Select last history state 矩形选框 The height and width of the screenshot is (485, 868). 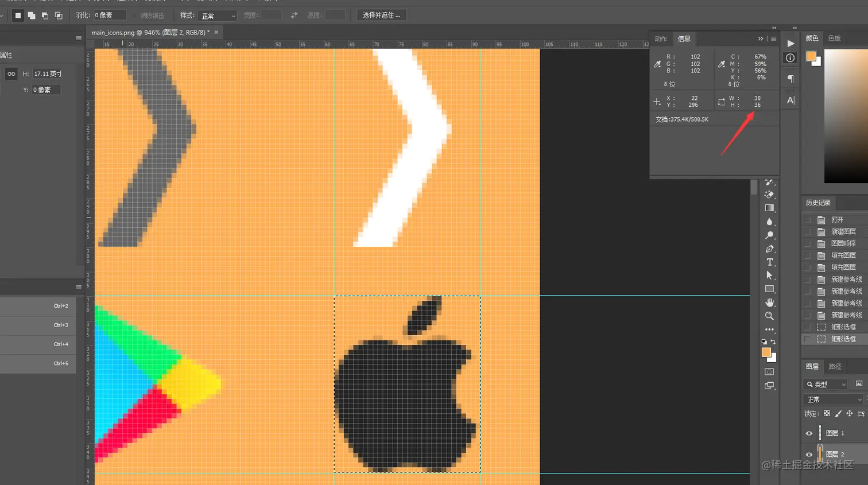pyautogui.click(x=835, y=339)
